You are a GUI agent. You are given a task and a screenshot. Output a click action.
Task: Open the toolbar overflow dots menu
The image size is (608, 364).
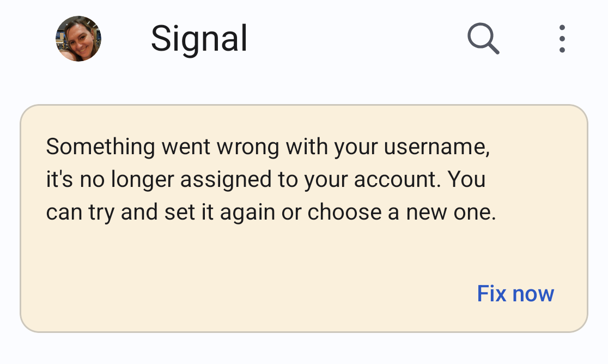coord(562,39)
